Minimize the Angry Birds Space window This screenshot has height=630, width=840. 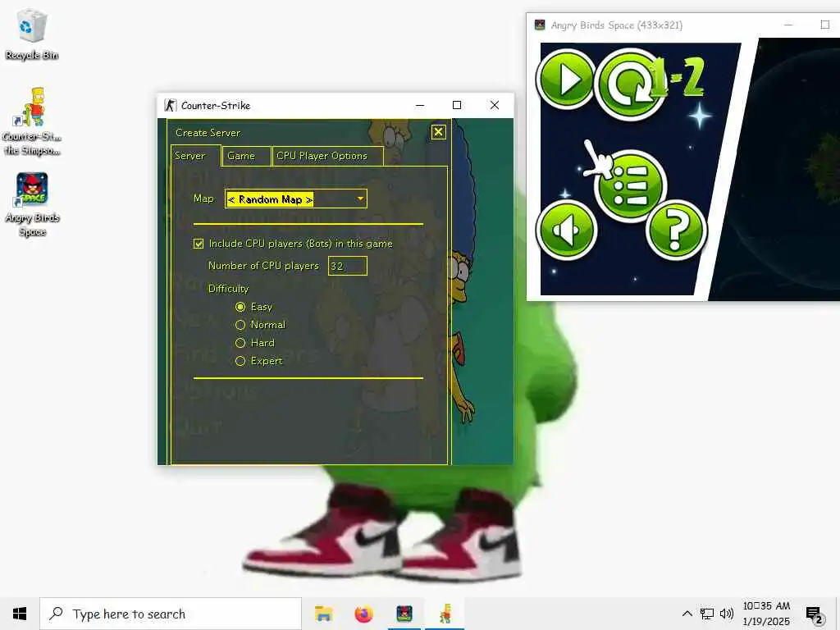pyautogui.click(x=788, y=25)
